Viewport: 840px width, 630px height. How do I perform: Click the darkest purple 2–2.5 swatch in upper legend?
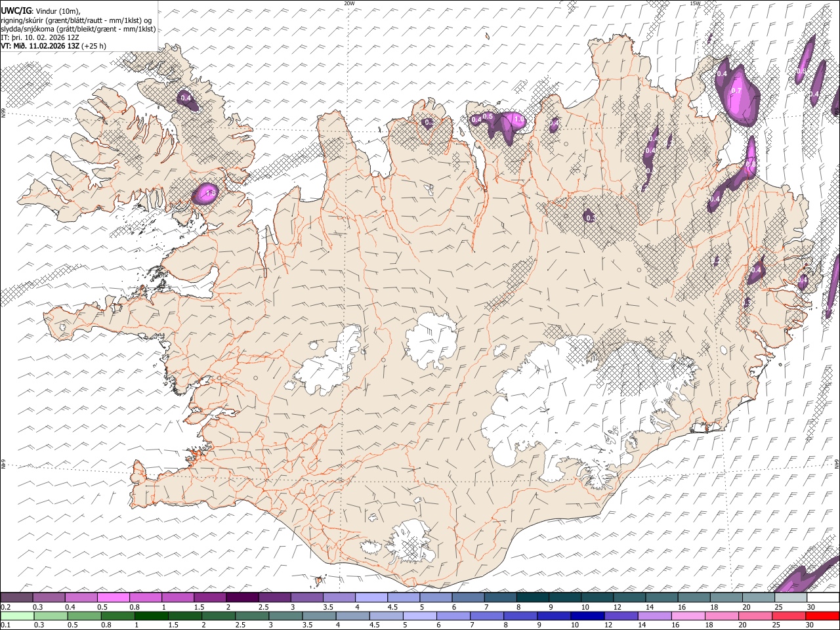[242, 597]
